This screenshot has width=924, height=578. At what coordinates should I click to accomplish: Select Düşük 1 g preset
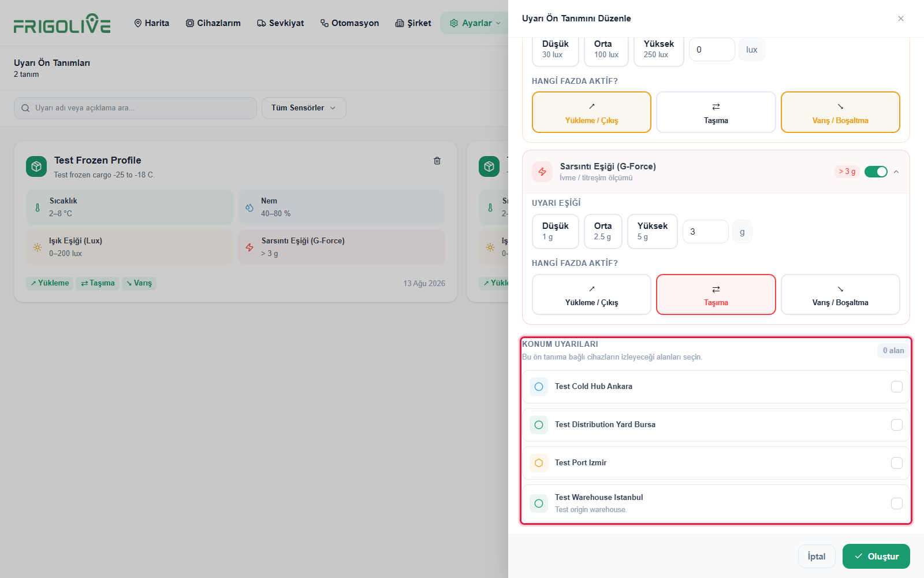(556, 232)
